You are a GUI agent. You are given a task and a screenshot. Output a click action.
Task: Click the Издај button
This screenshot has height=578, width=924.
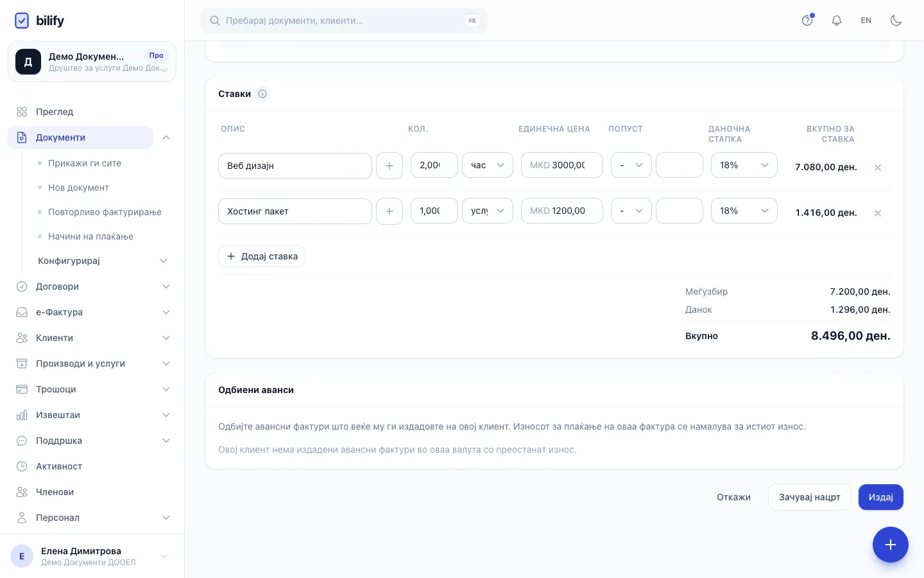pos(881,497)
